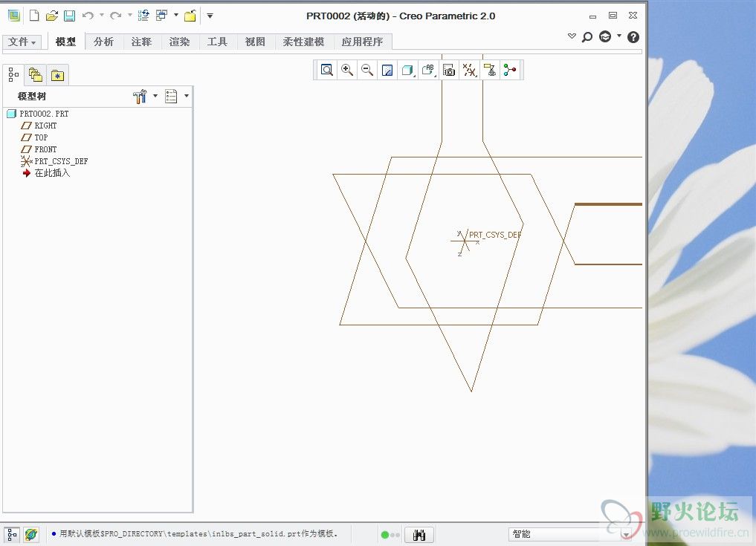Open the PTC Learning Connector icon
This screenshot has width=756, height=546.
pos(605,36)
